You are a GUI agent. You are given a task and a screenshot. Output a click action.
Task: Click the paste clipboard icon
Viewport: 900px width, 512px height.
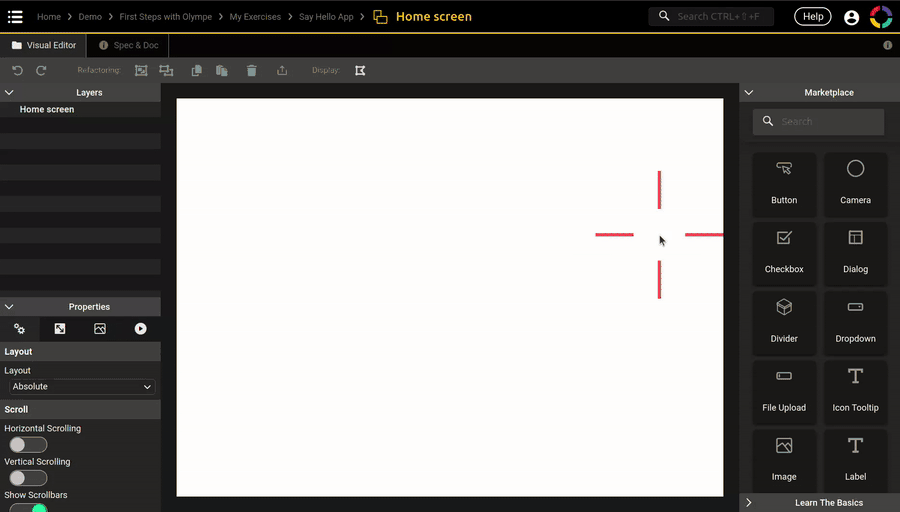coord(222,71)
